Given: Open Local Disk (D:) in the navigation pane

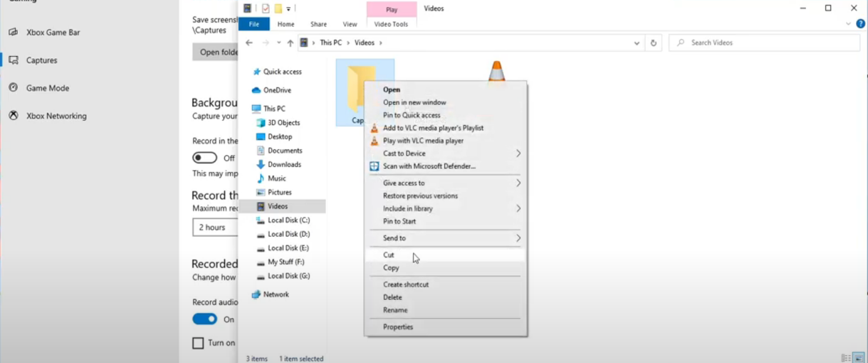Looking at the screenshot, I should tap(289, 234).
